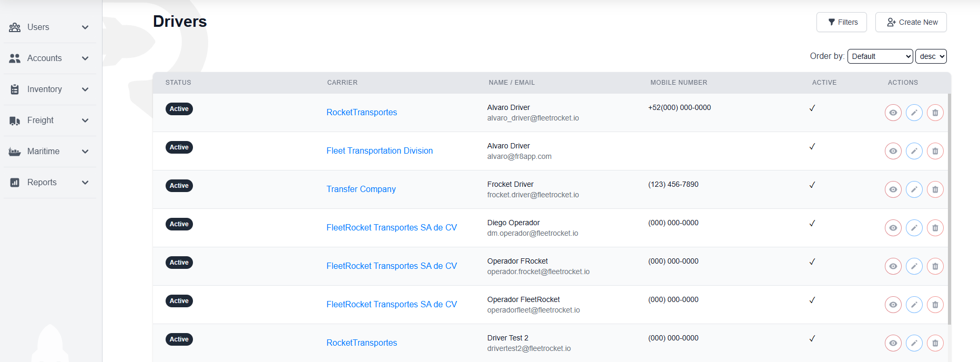Open FleetRocket Transportes link for Diego Operador

click(x=392, y=228)
